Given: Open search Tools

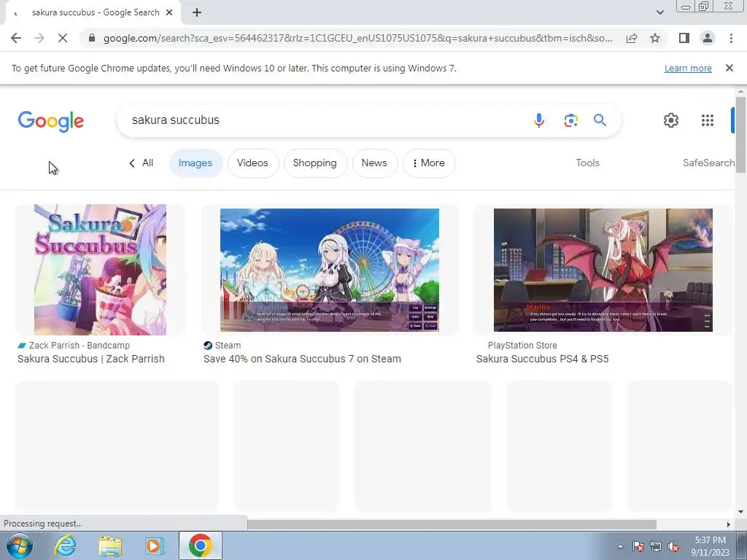Looking at the screenshot, I should point(587,163).
